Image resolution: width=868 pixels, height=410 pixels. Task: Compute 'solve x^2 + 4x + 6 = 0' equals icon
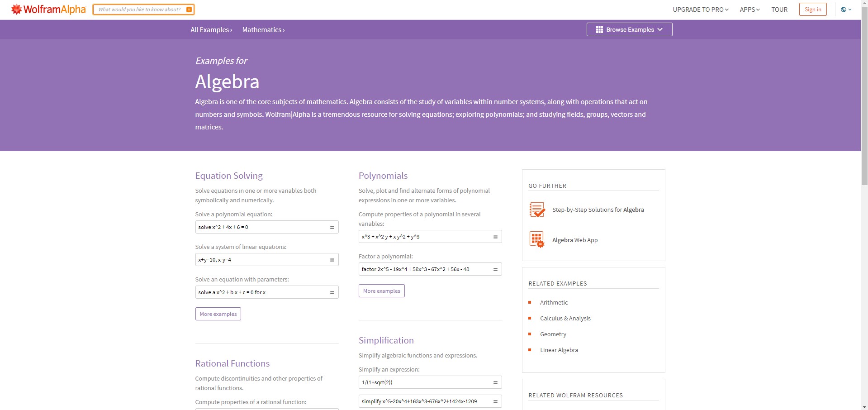[332, 227]
